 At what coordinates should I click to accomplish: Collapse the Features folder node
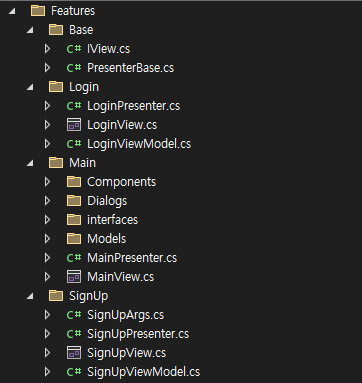pos(12,11)
